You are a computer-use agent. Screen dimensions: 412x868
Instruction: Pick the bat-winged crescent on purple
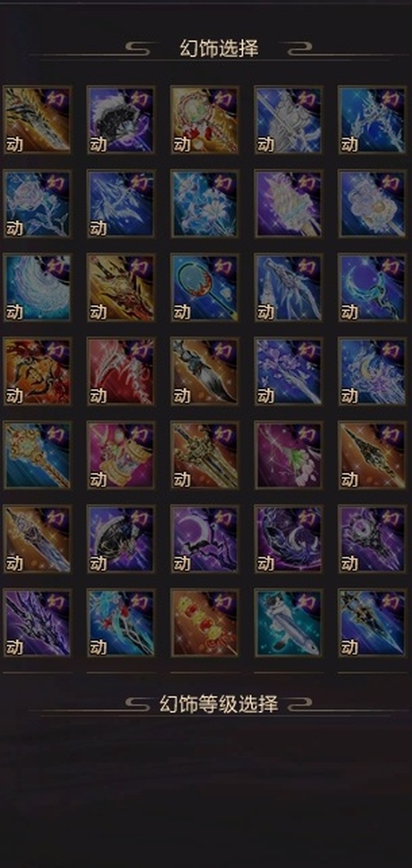(204, 539)
